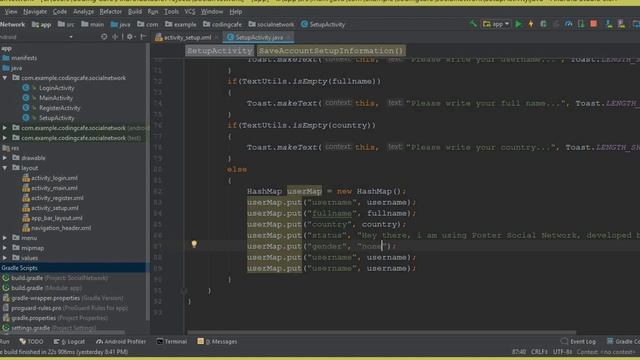
Task: Expand the androidTest socialnetwork package
Action: point(5,128)
